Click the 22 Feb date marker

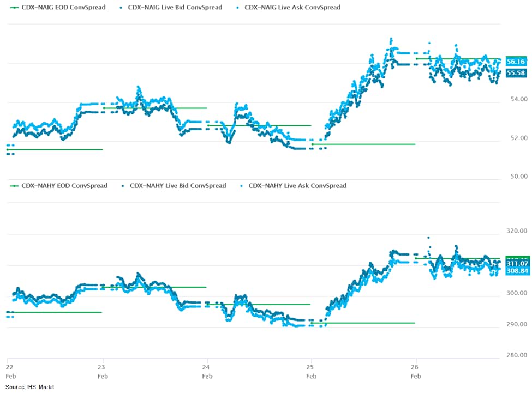10,372
